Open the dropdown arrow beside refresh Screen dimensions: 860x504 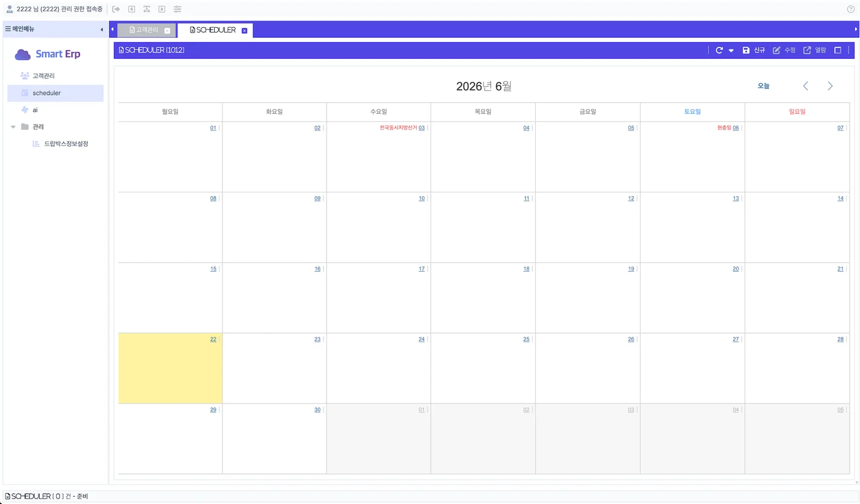(731, 51)
